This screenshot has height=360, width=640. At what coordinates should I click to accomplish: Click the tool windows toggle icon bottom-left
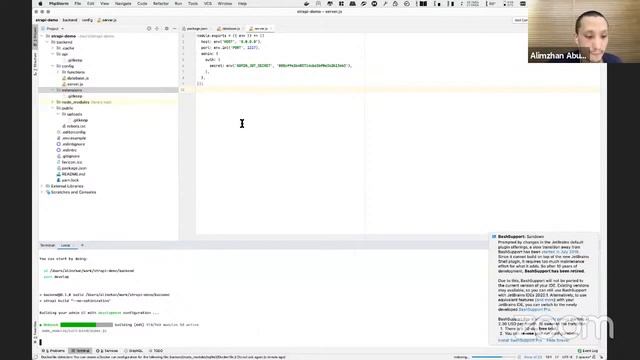(36, 357)
